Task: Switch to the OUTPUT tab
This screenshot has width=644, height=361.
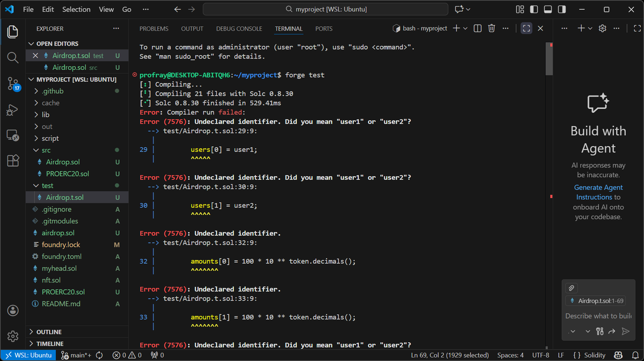Action: point(192,28)
